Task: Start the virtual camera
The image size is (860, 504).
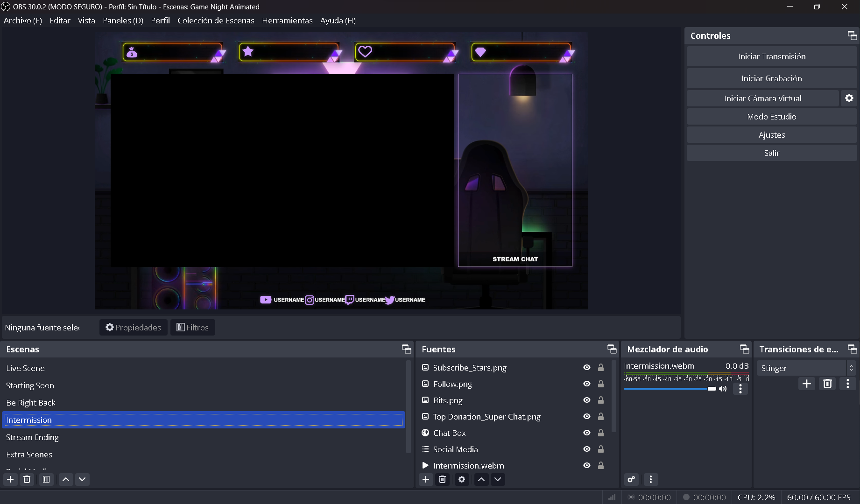Action: point(763,98)
